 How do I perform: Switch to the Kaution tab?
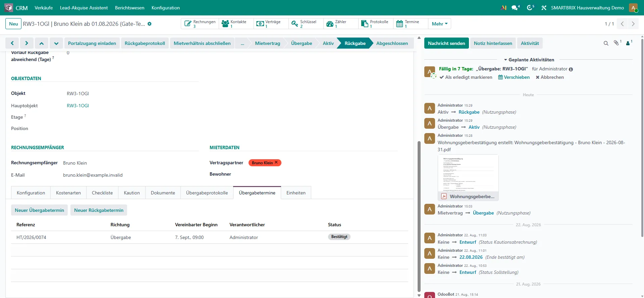[x=132, y=193]
